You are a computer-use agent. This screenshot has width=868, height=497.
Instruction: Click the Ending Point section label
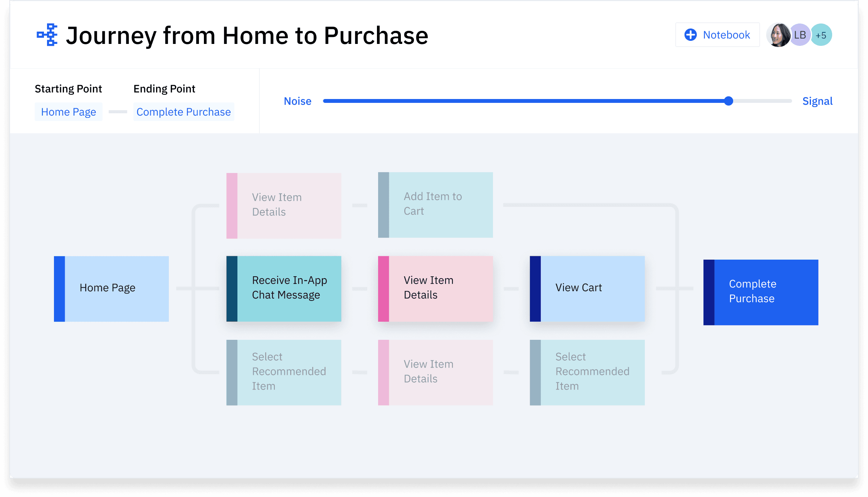click(164, 88)
